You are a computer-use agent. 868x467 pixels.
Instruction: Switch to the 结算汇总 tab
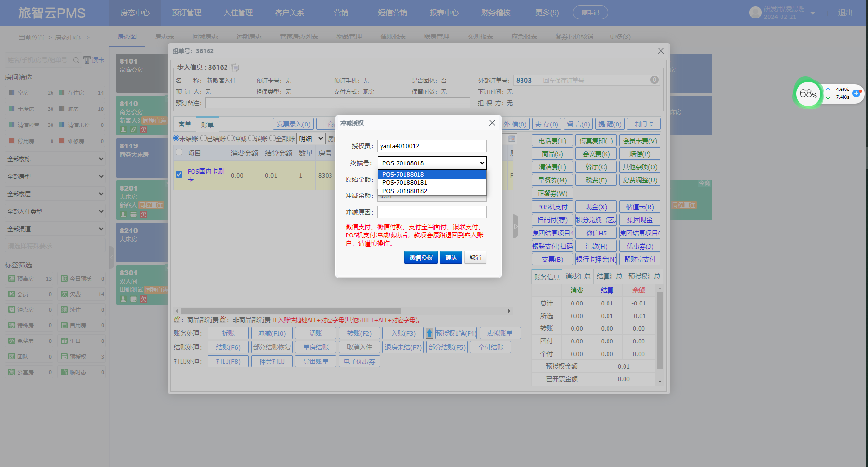tap(609, 276)
